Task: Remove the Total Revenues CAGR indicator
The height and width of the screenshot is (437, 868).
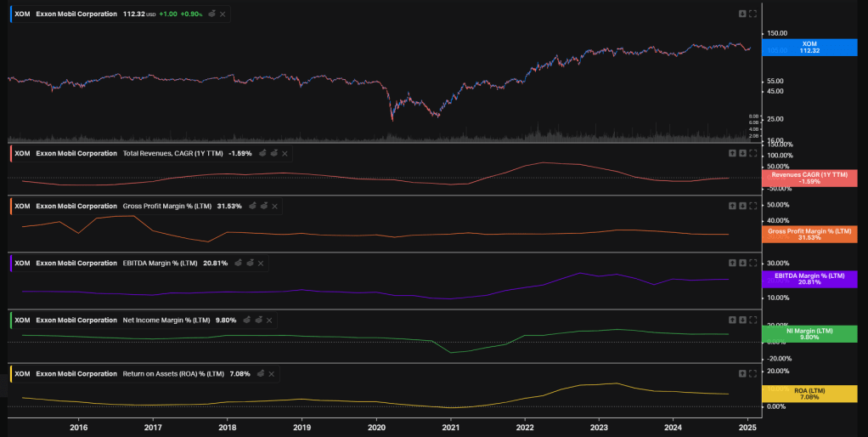Action: pos(285,153)
